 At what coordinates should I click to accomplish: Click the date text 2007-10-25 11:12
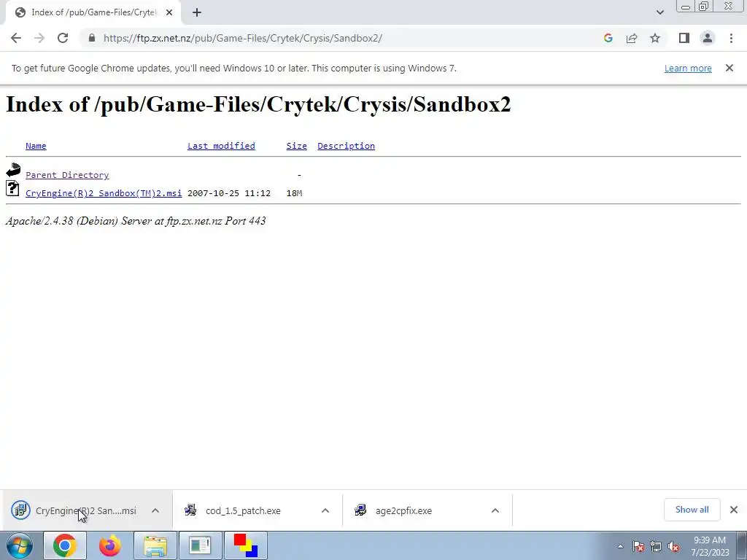(228, 192)
